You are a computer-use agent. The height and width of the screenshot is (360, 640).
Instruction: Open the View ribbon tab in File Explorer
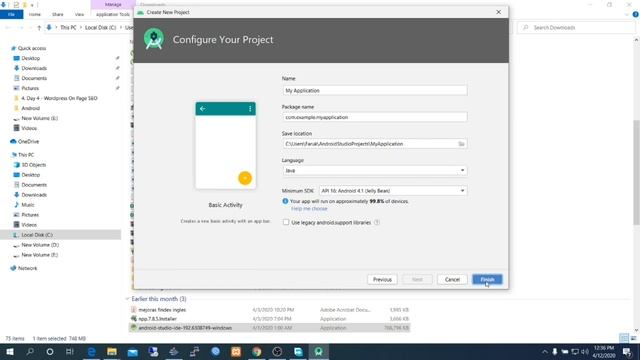point(79,14)
